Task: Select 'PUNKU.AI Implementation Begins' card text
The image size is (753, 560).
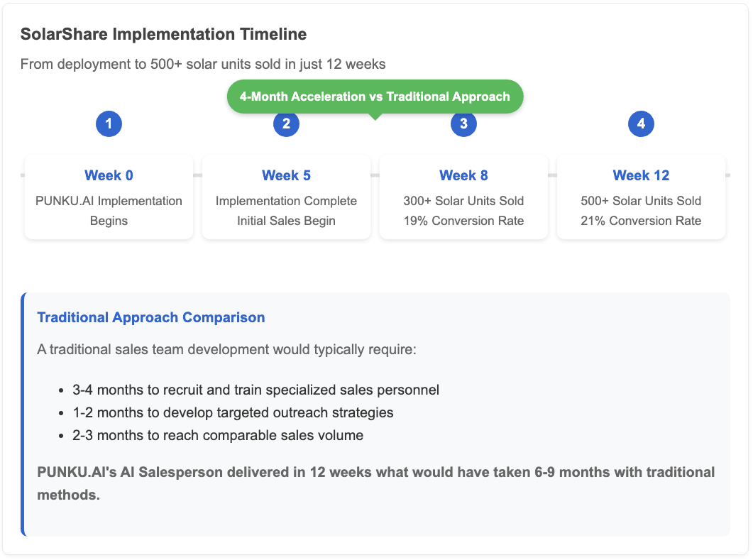Action: coord(109,211)
